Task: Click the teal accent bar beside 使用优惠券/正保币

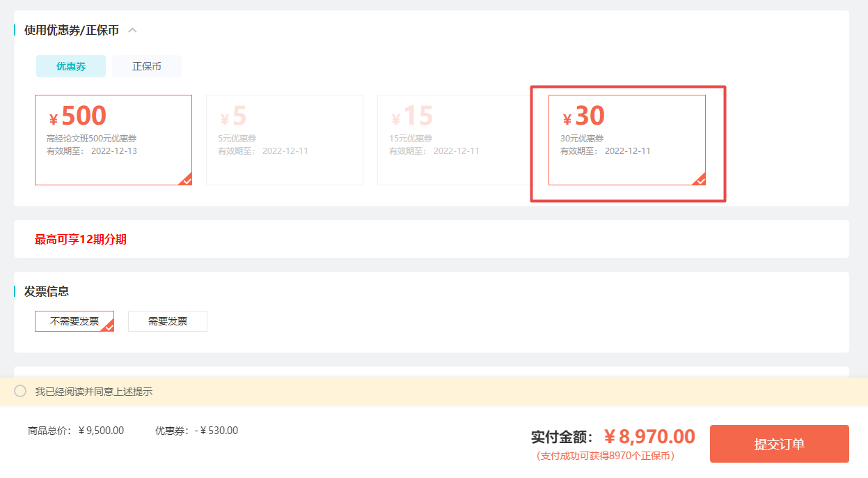Action: click(x=15, y=30)
